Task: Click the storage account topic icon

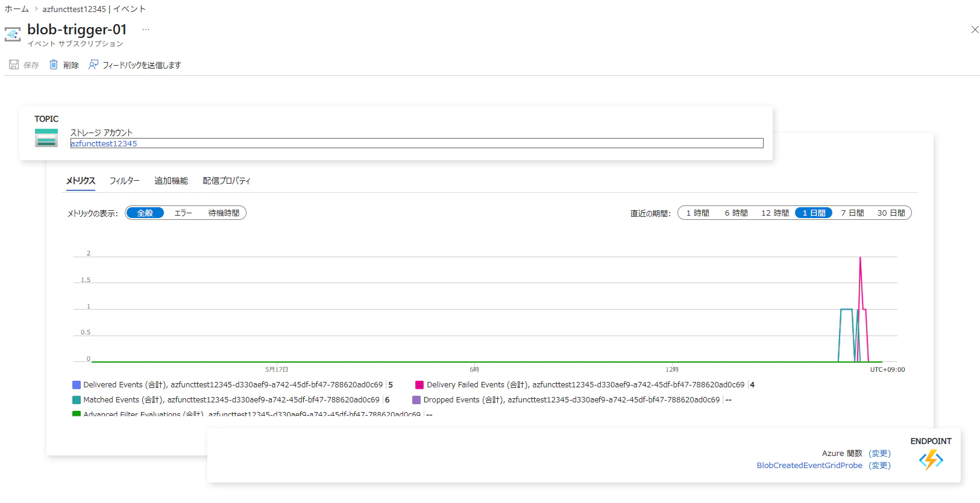Action: (x=46, y=138)
